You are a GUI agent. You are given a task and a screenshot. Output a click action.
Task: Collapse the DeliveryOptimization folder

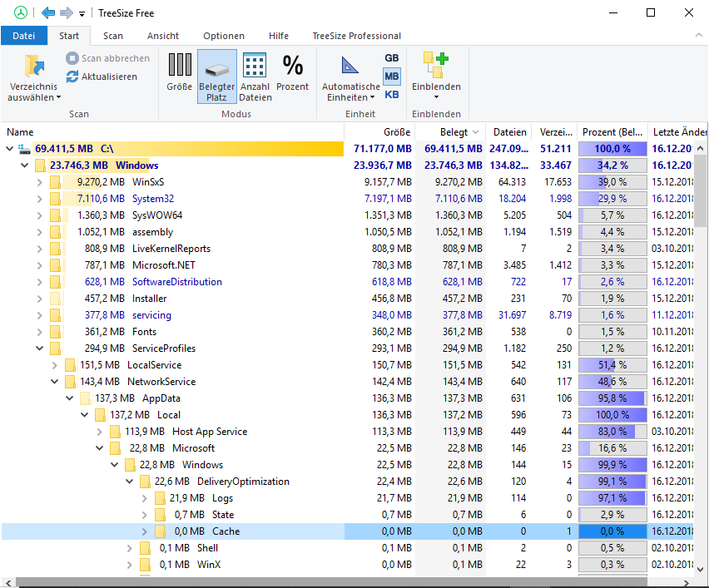pos(130,482)
